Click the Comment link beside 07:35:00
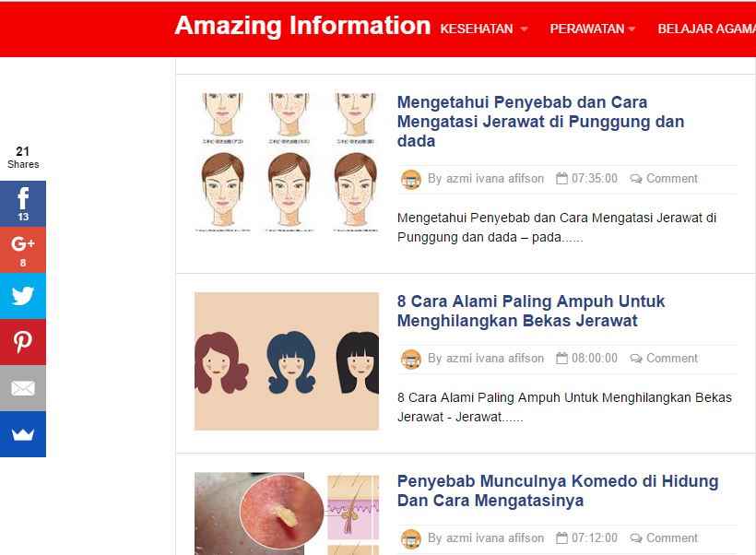 pos(671,179)
